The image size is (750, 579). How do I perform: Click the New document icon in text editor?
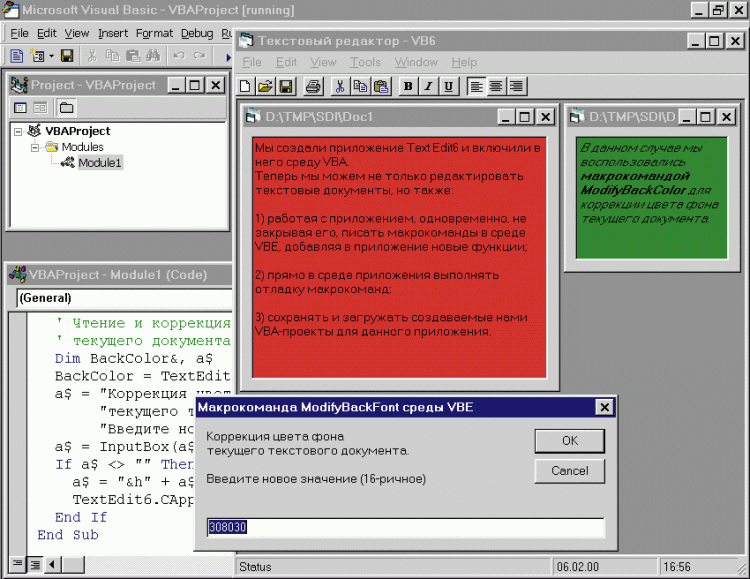point(248,86)
